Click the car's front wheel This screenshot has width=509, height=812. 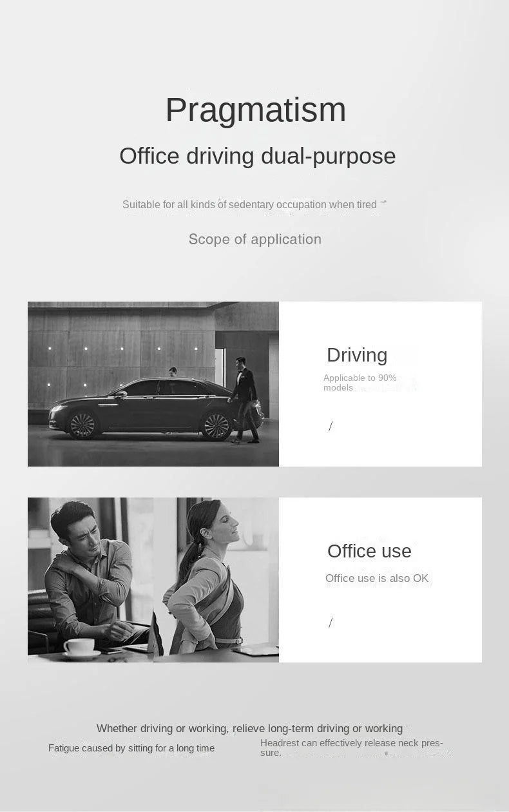tap(82, 425)
